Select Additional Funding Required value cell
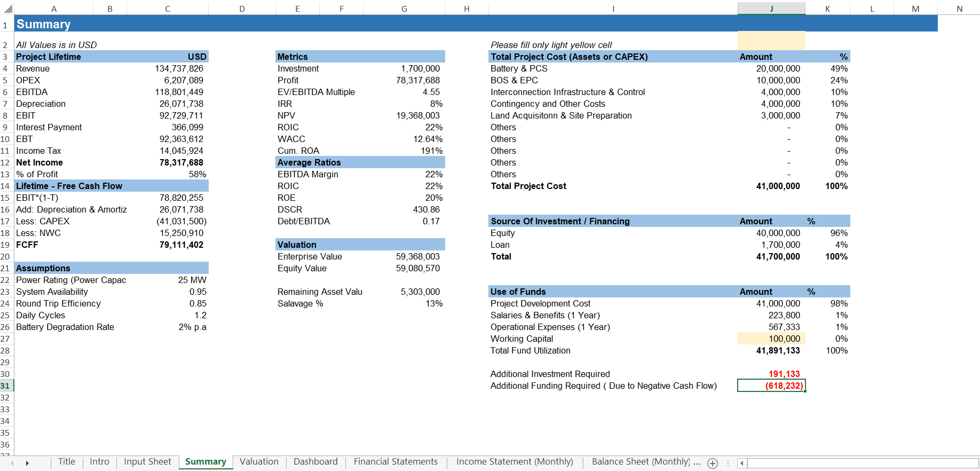The width and height of the screenshot is (980, 471). (x=771, y=386)
